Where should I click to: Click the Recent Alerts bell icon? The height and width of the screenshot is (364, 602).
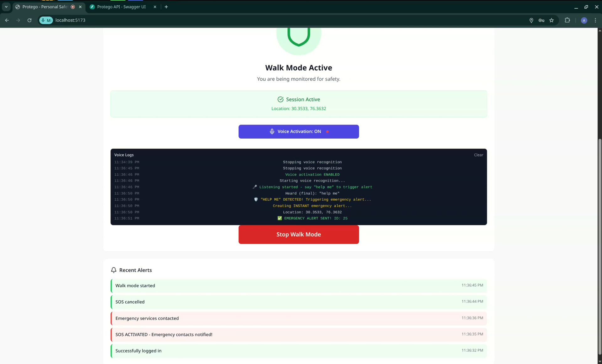[x=114, y=270]
